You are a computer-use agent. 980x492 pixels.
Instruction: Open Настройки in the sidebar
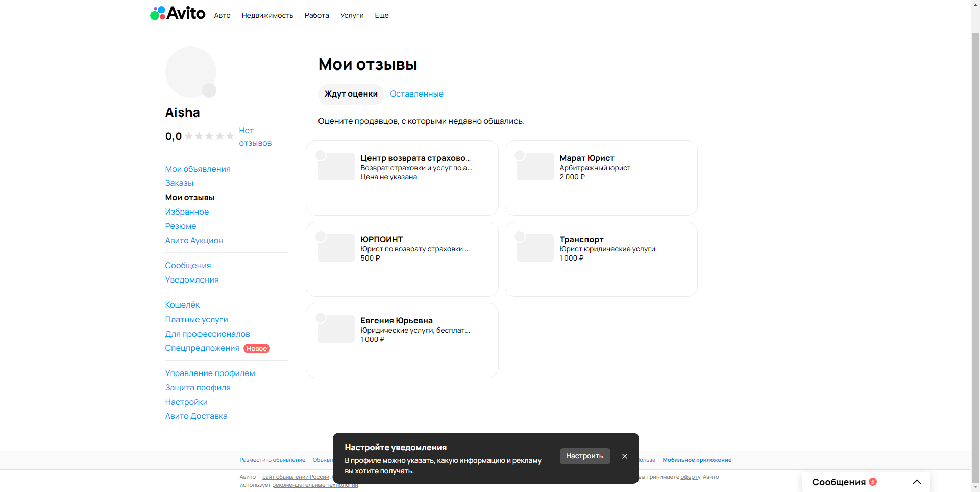tap(186, 402)
